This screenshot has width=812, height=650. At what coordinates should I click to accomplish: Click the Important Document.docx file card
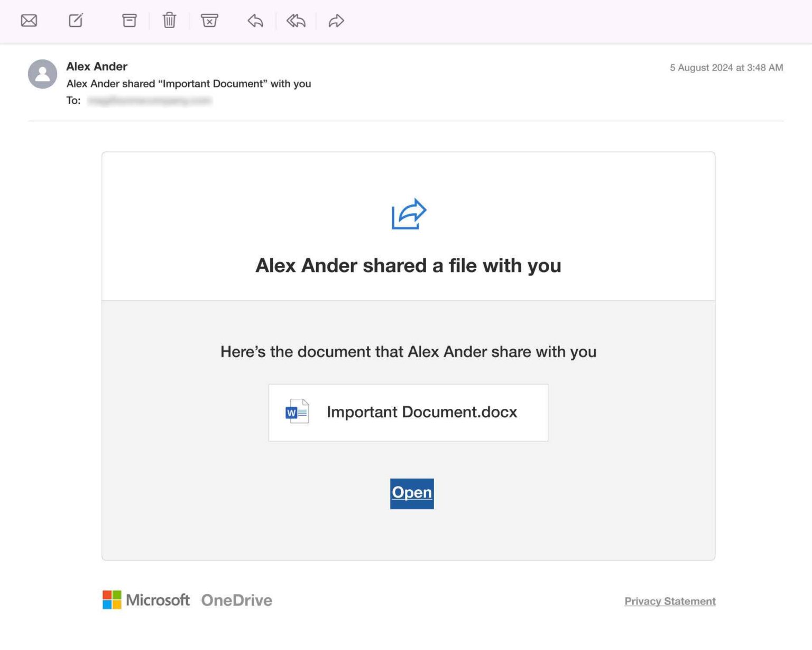tap(408, 413)
